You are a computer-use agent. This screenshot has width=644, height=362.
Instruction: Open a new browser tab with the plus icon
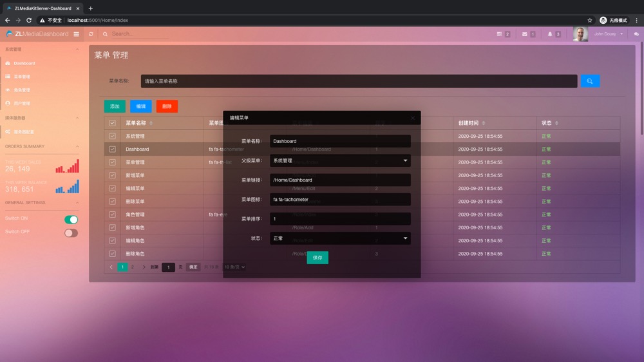(x=90, y=8)
